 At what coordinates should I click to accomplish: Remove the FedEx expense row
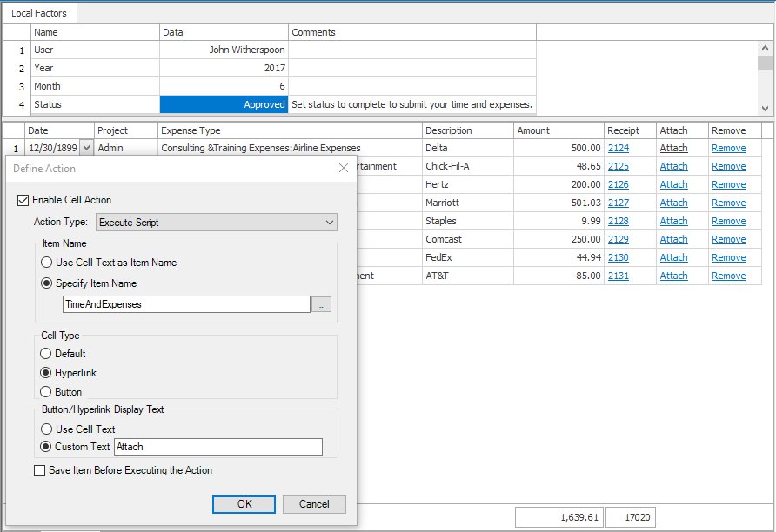pos(728,257)
